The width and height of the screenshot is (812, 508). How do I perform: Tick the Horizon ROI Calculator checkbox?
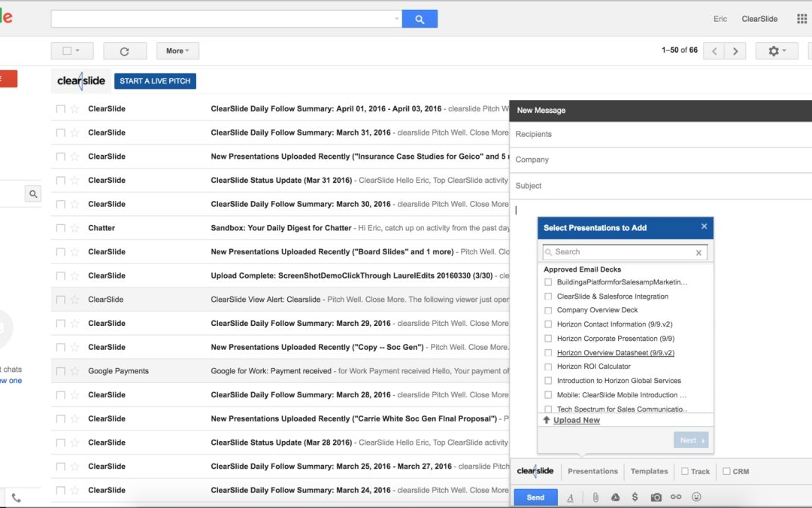tap(548, 367)
